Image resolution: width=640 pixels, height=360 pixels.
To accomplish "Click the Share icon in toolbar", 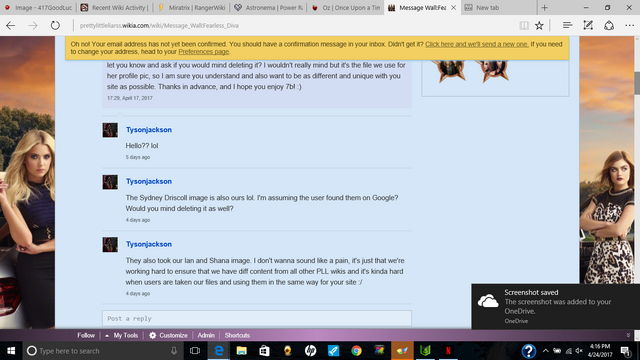I will pyautogui.click(x=609, y=25).
